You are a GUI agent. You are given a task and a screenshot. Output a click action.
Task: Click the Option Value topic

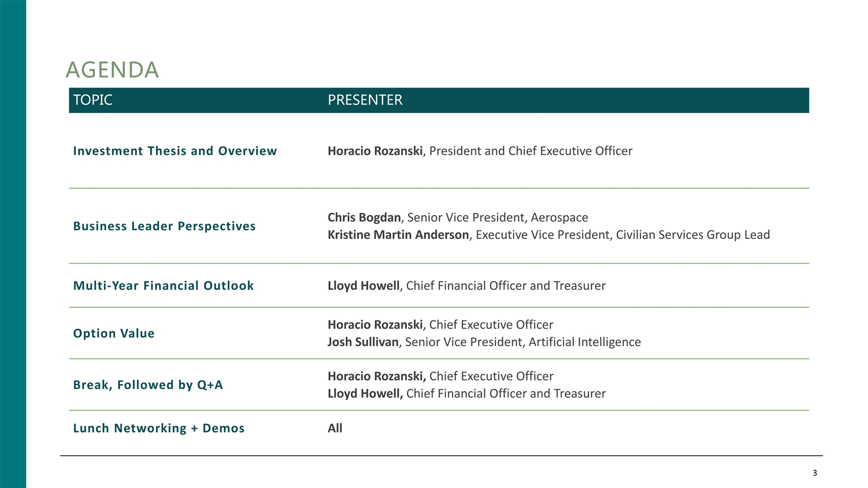coord(114,333)
